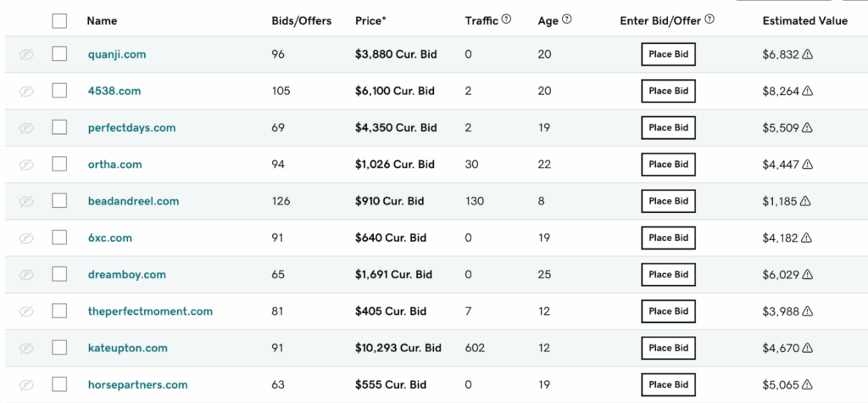Tick the checkbox beside dreamboy.com
The height and width of the screenshot is (403, 868).
[59, 274]
